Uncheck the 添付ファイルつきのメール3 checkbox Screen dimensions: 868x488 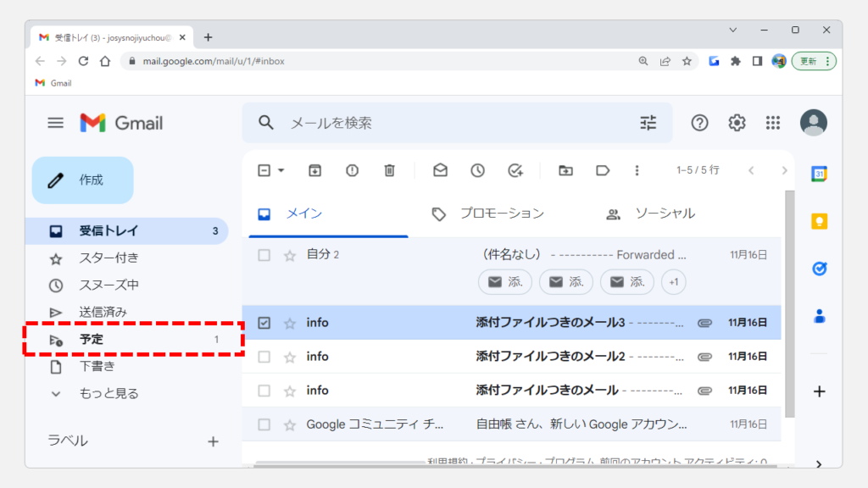coord(264,323)
